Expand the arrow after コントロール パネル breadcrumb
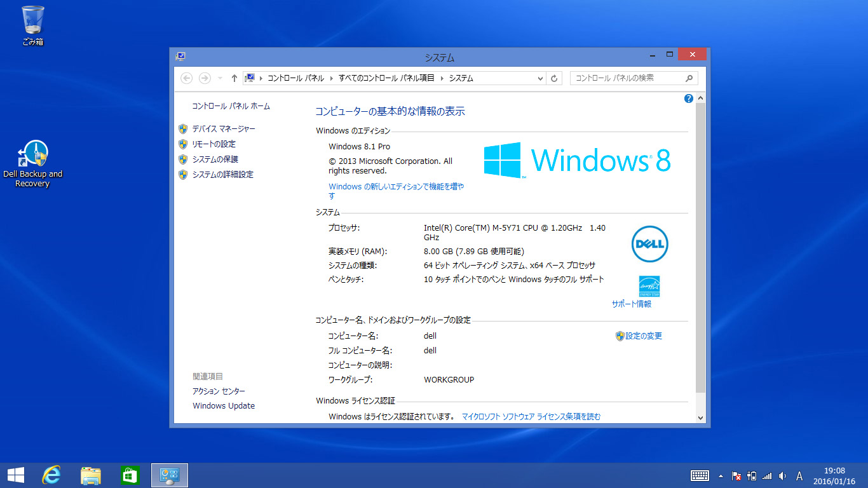 point(331,78)
